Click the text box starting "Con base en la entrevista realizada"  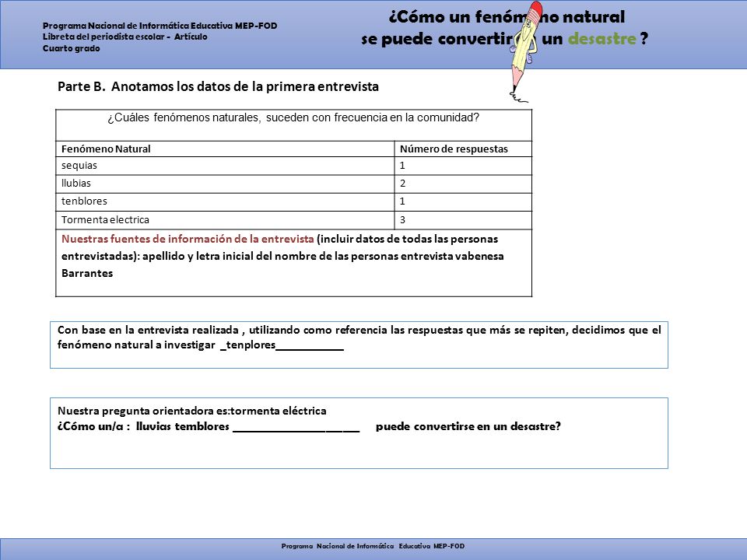359,345
